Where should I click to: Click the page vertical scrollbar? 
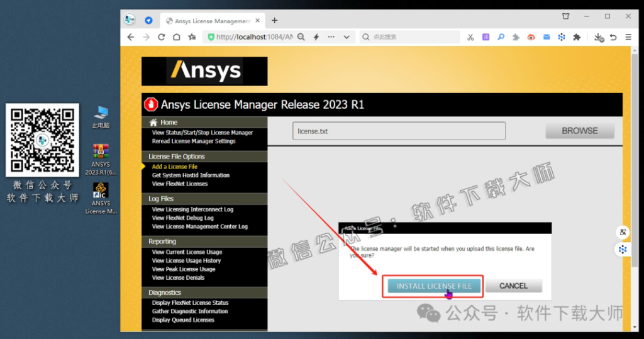(x=635, y=160)
